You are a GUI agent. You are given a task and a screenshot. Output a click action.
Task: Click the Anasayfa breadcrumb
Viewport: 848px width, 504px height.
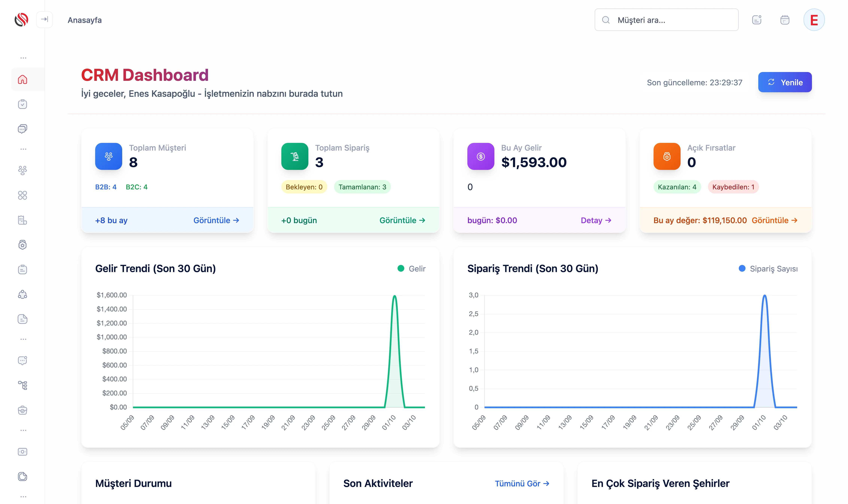(x=85, y=20)
